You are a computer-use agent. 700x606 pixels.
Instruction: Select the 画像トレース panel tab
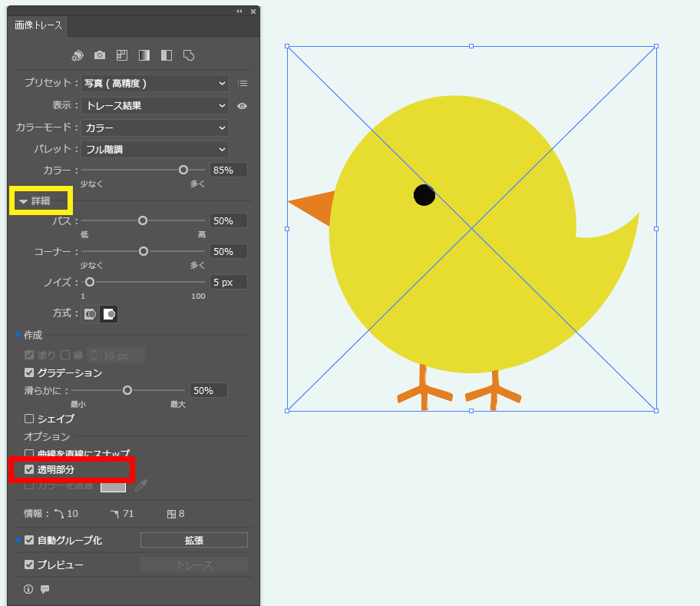click(38, 25)
